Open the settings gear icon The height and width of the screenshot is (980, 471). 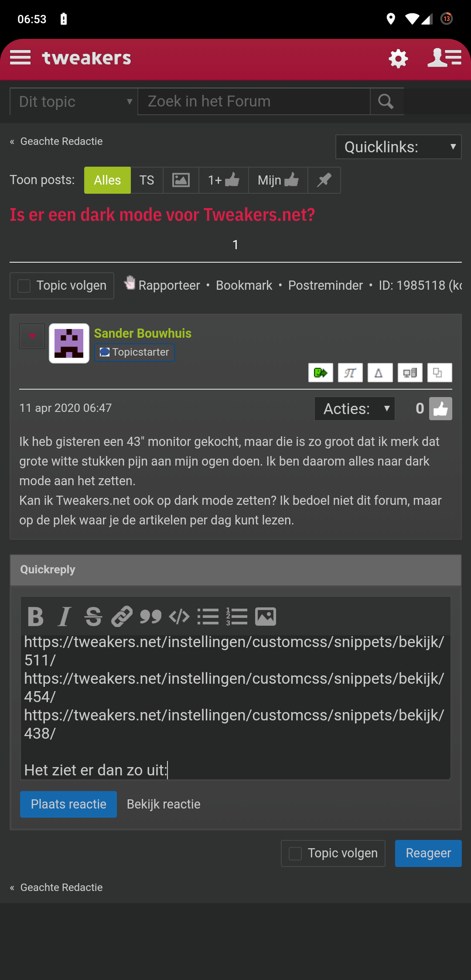point(398,58)
